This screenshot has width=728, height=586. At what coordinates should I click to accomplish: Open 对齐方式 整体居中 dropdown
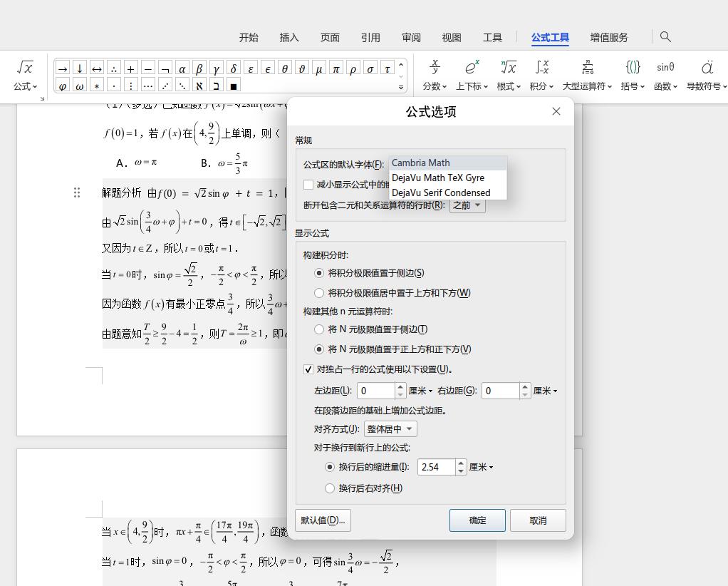pyautogui.click(x=390, y=429)
